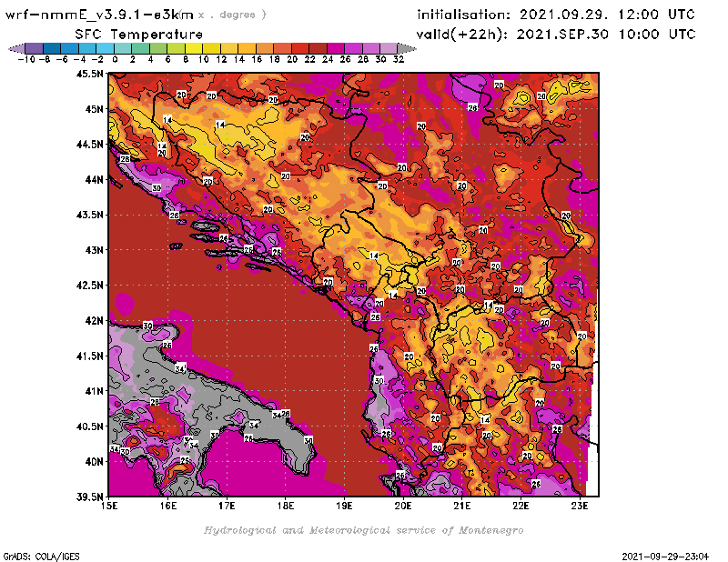This screenshot has width=728, height=562.
Task: Pick the pale violet legend swatch between 30 and 32
Action: click(x=389, y=48)
